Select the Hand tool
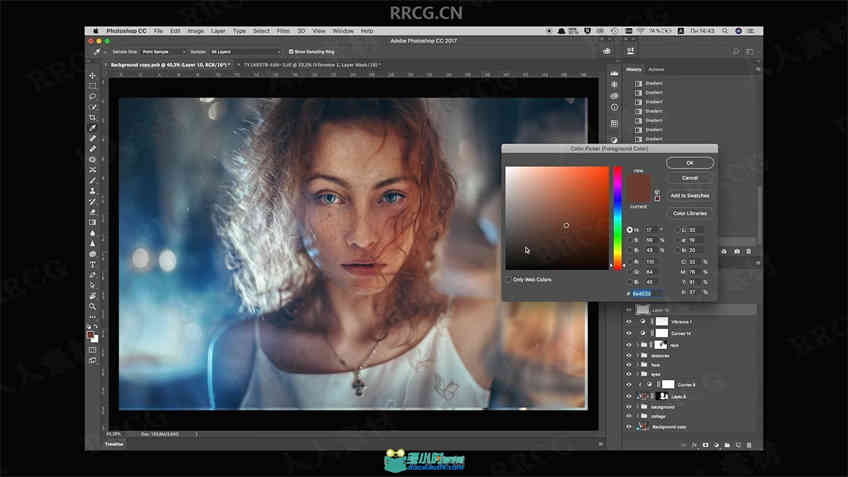Image resolution: width=848 pixels, height=477 pixels. coord(92,296)
